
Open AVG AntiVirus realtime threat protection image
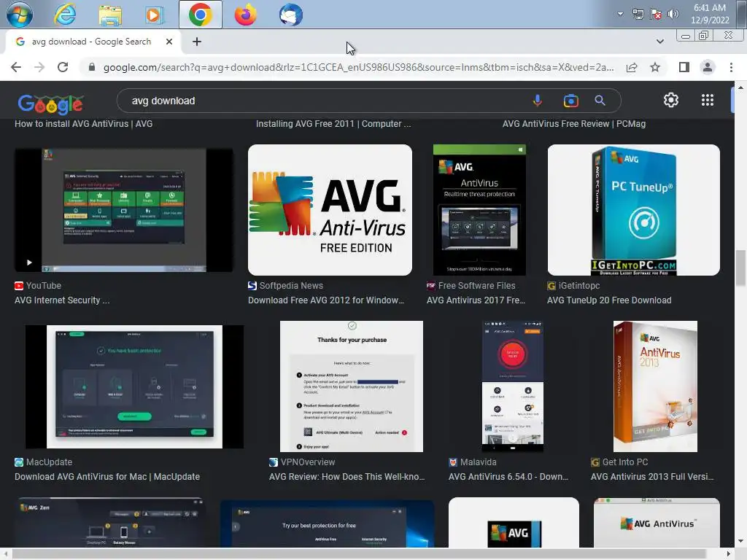click(479, 210)
